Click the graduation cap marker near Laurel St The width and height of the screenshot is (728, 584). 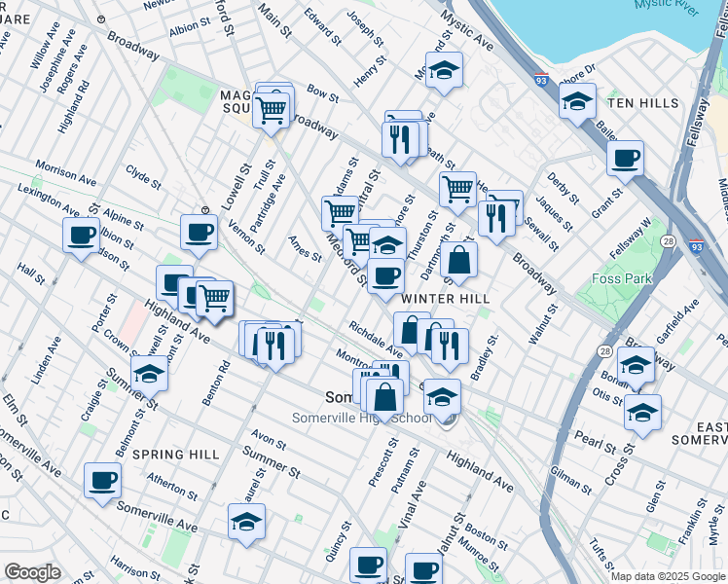tap(247, 522)
